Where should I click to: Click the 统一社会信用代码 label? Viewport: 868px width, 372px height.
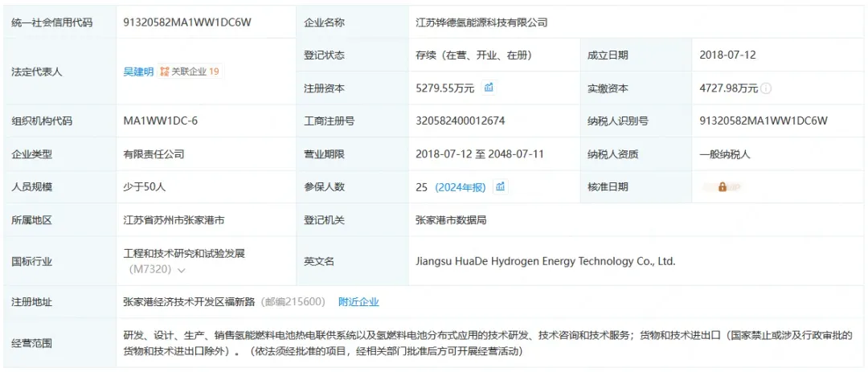point(51,22)
